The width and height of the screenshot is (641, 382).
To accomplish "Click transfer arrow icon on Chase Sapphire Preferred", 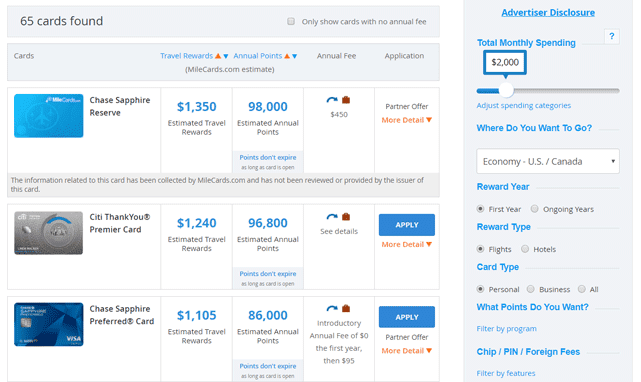I will 332,308.
